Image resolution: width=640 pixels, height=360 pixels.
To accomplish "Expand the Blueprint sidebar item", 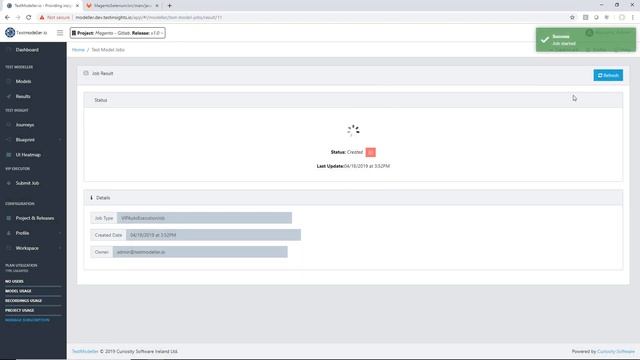I will coord(25,140).
